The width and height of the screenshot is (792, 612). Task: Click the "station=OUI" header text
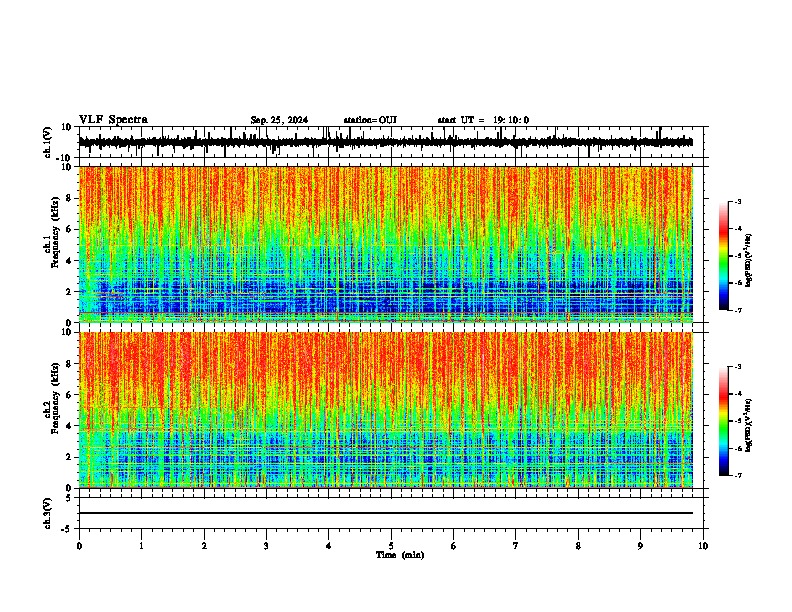tap(370, 120)
